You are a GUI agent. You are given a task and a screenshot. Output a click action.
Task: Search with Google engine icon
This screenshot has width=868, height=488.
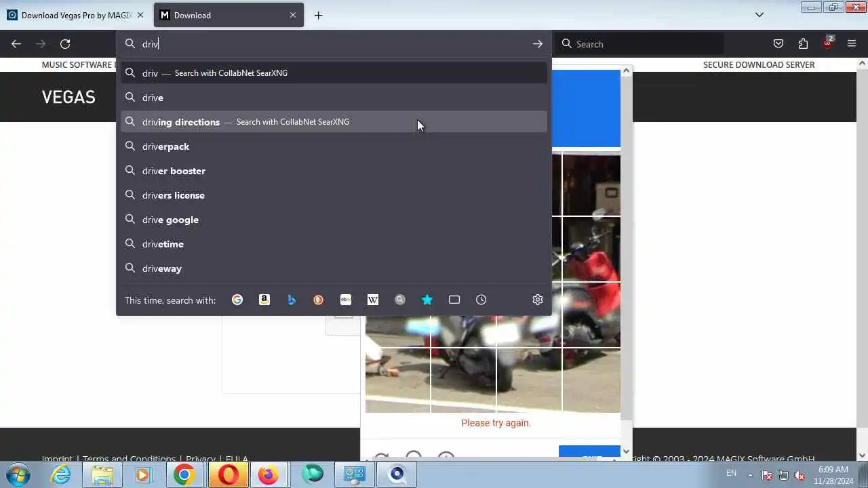tap(237, 300)
